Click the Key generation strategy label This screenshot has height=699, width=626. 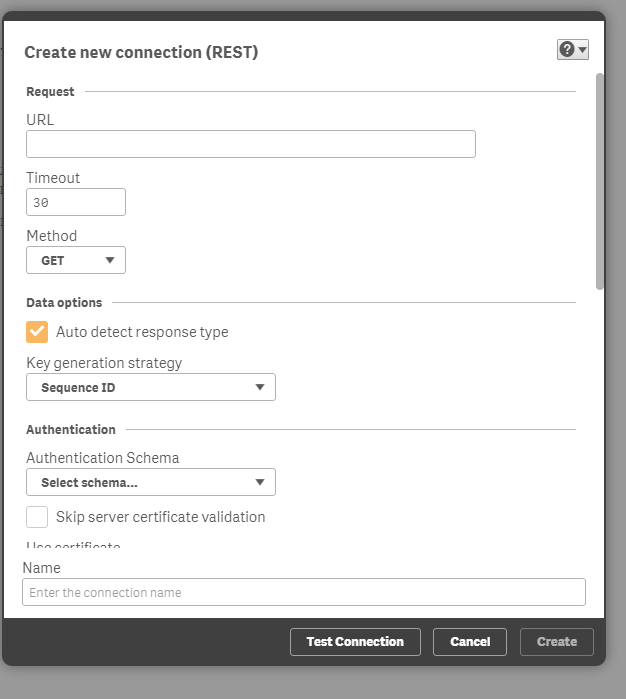[x=104, y=363]
